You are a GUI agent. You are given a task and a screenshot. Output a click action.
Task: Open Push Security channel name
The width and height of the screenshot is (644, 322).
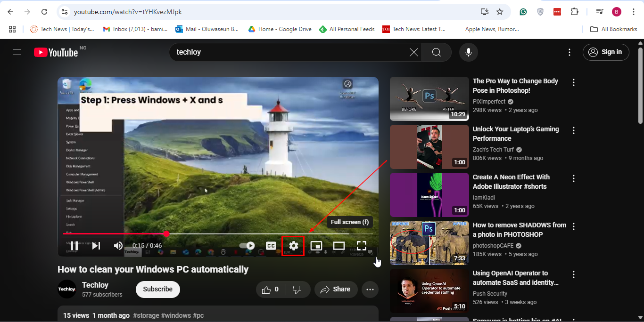click(x=490, y=294)
